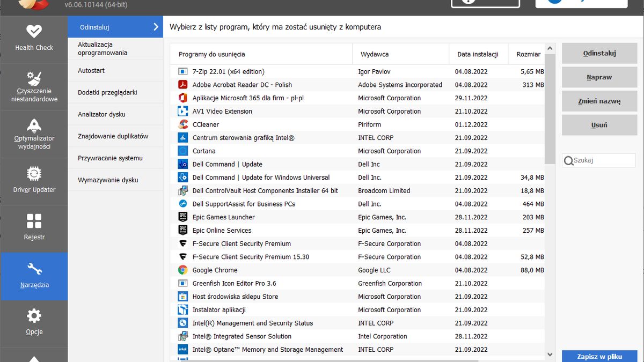Click the Napraw button

599,77
